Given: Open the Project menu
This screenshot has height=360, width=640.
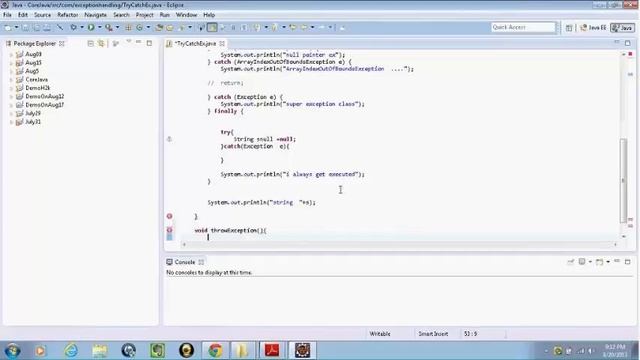Looking at the screenshot, I should (x=144, y=15).
